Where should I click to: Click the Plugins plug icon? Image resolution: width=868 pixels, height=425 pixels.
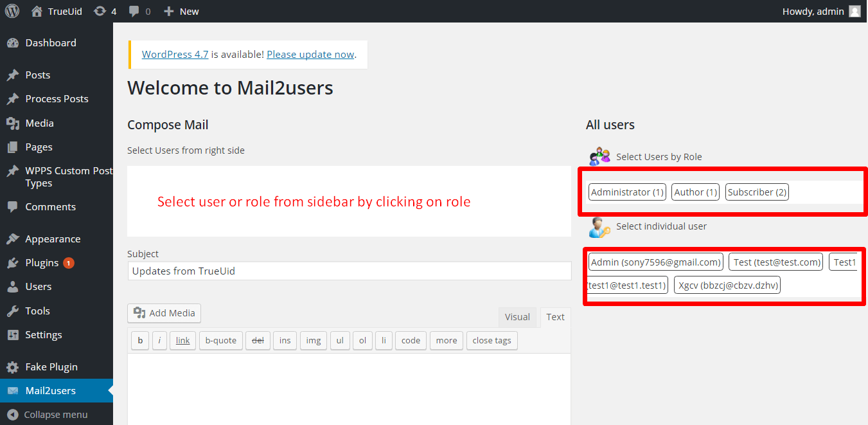tap(12, 263)
